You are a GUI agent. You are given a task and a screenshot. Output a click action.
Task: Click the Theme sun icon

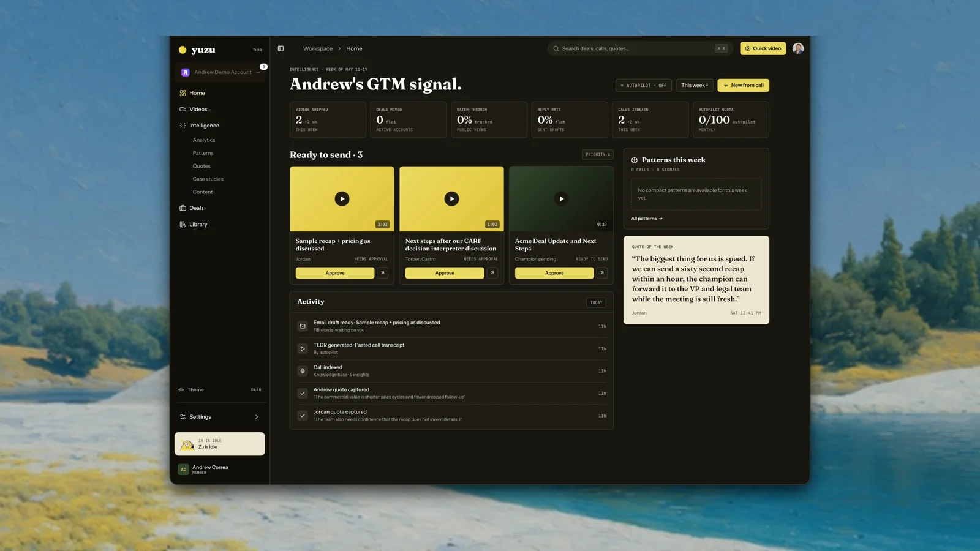(181, 389)
